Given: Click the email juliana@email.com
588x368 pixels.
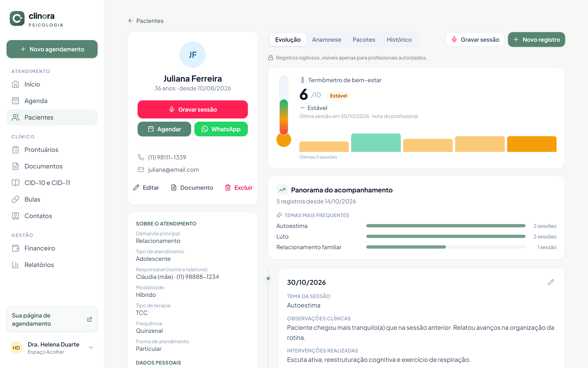Looking at the screenshot, I should [x=173, y=170].
